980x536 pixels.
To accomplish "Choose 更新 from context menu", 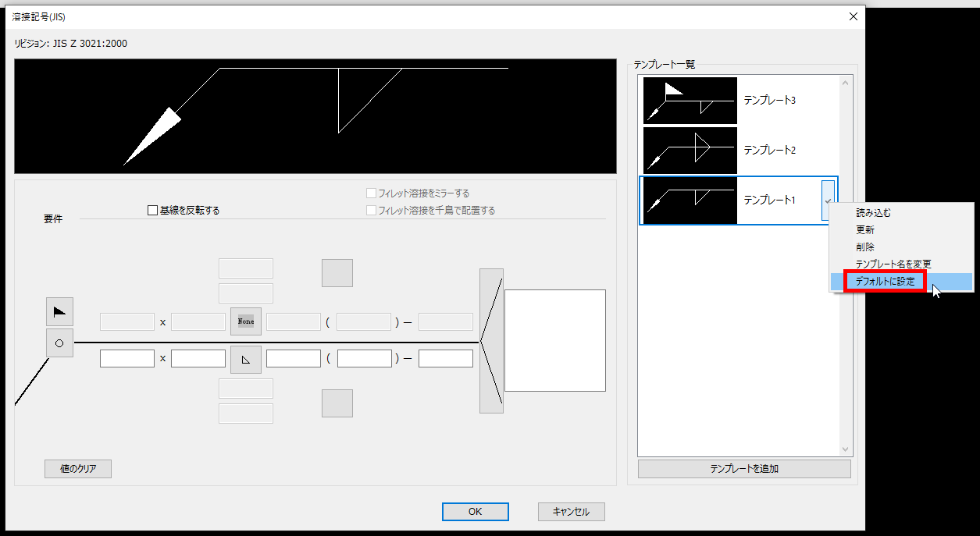I will click(865, 230).
